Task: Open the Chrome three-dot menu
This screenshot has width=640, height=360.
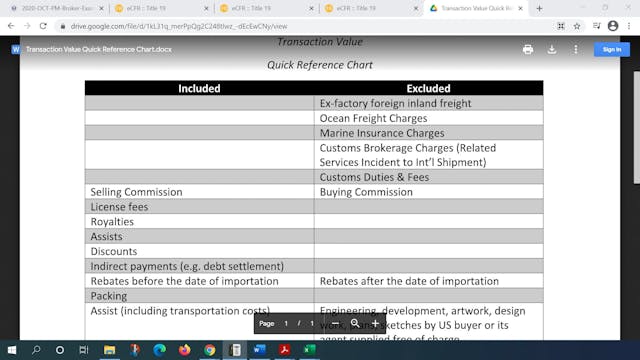Action: [x=629, y=26]
